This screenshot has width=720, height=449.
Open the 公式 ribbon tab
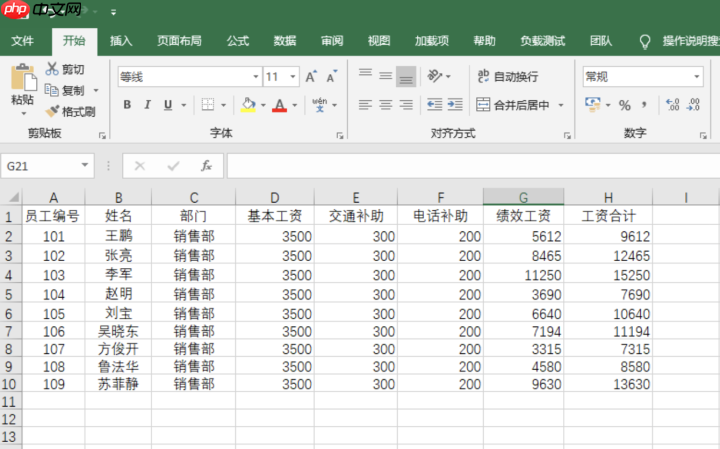coord(237,41)
